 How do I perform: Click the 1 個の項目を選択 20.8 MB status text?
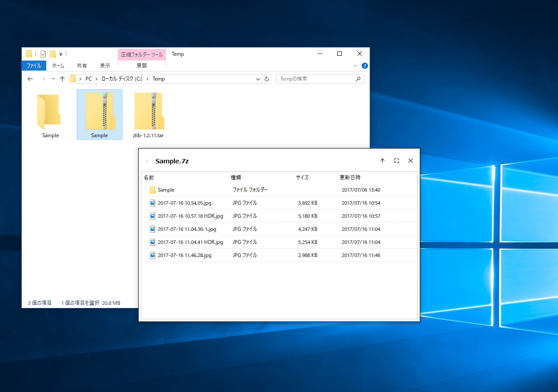point(91,303)
